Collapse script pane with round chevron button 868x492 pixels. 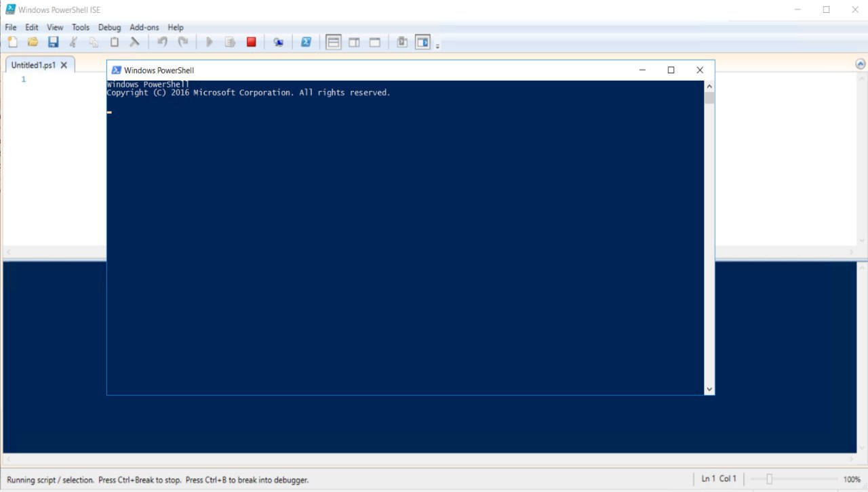point(861,64)
